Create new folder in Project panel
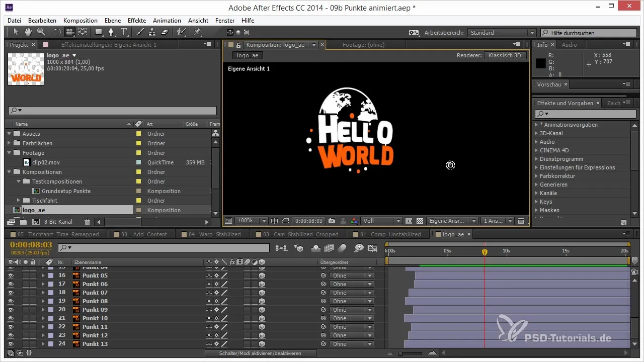 tap(23, 222)
